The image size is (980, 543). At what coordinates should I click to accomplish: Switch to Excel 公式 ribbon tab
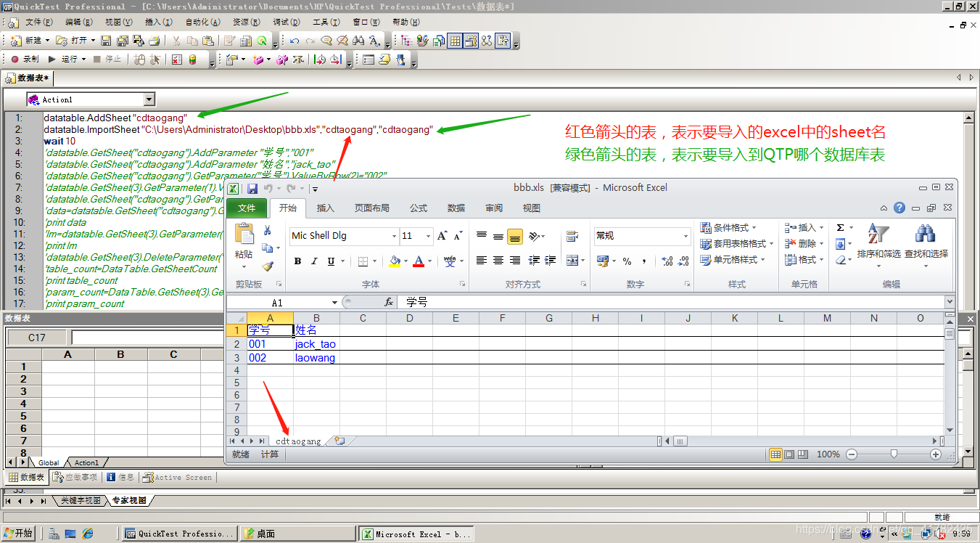[419, 208]
